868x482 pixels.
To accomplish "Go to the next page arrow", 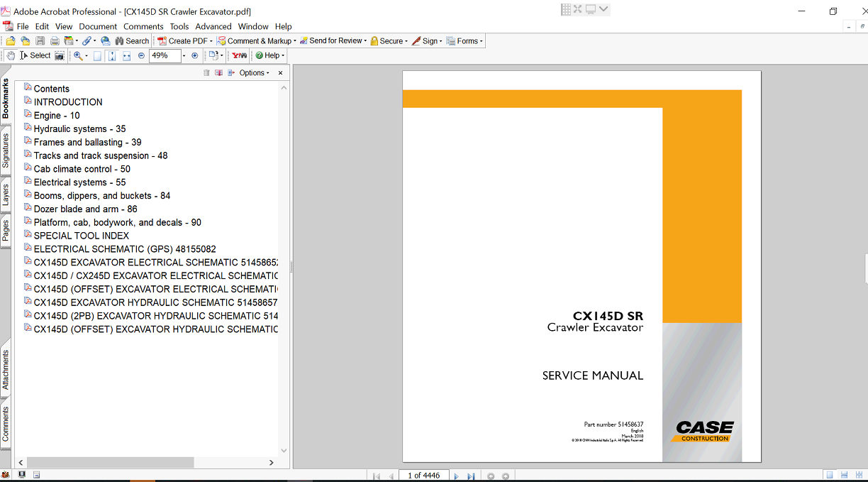I will (x=456, y=476).
